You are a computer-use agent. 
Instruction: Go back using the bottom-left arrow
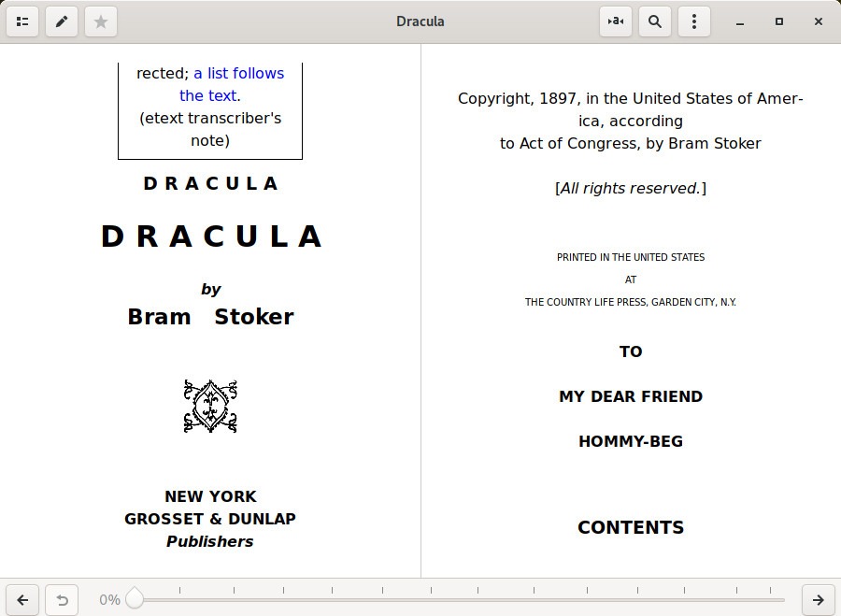(22, 600)
